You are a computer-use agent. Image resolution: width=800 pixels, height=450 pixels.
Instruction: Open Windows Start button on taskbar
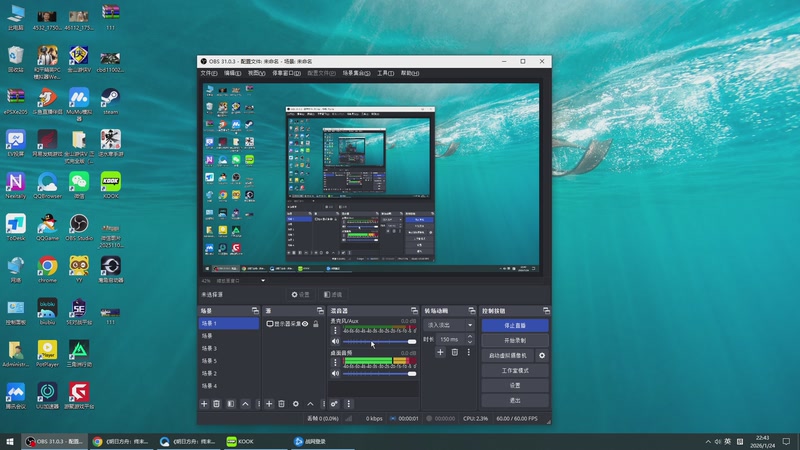[10, 441]
